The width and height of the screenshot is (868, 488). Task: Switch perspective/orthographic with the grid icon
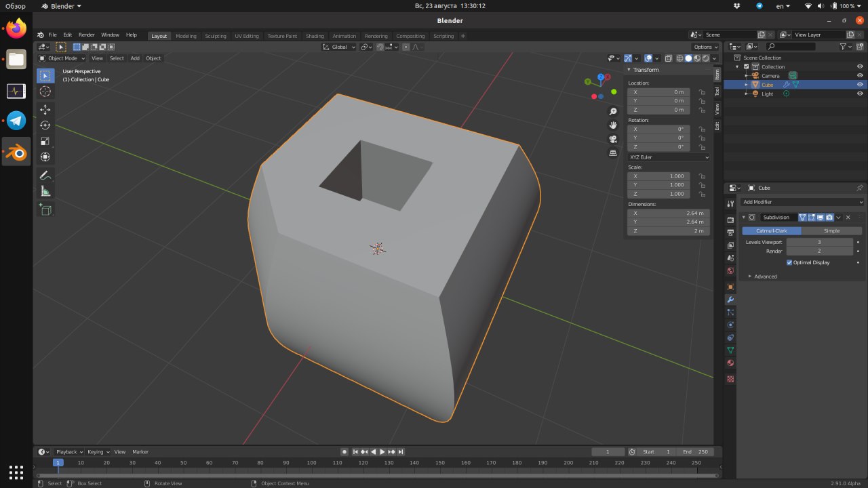pyautogui.click(x=613, y=152)
